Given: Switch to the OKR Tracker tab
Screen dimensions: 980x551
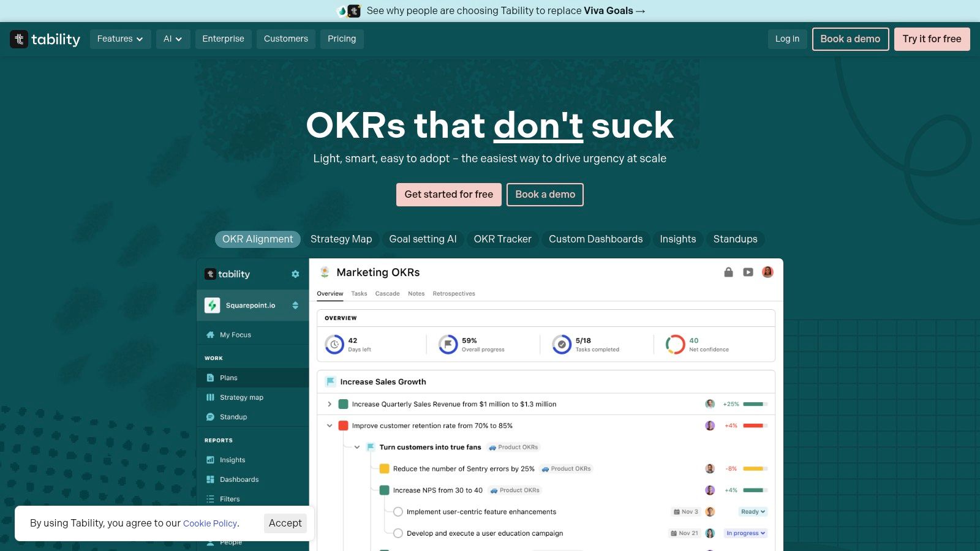Looking at the screenshot, I should click(502, 239).
